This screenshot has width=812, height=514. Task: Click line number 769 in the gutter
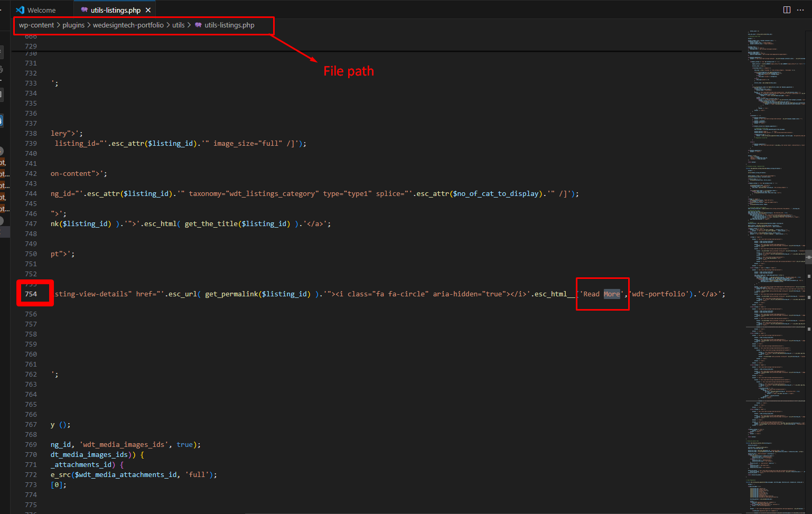click(31, 444)
